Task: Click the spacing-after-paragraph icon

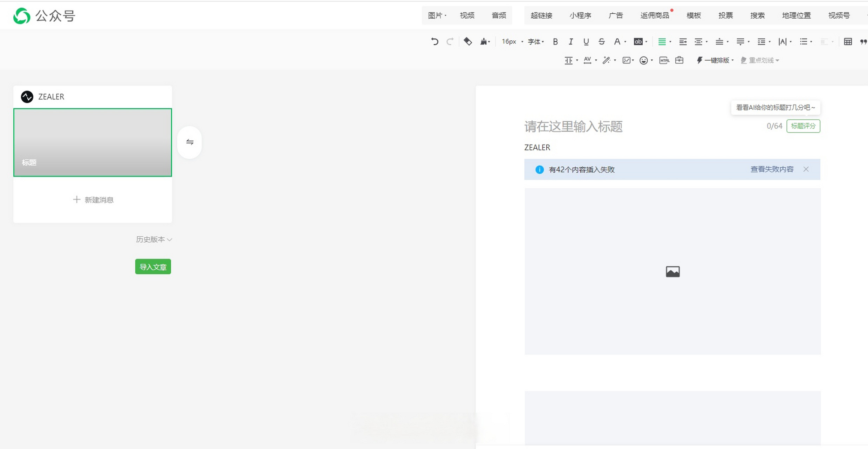Action: pyautogui.click(x=740, y=42)
